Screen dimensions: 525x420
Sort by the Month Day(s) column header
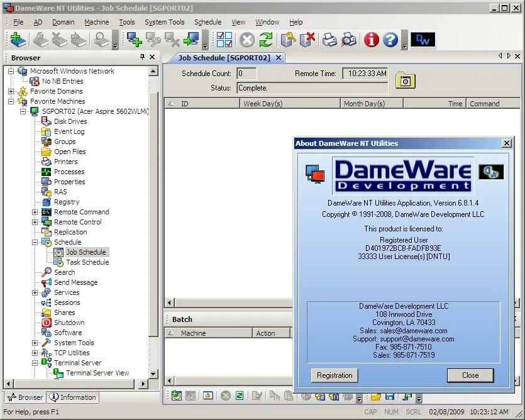tap(372, 104)
